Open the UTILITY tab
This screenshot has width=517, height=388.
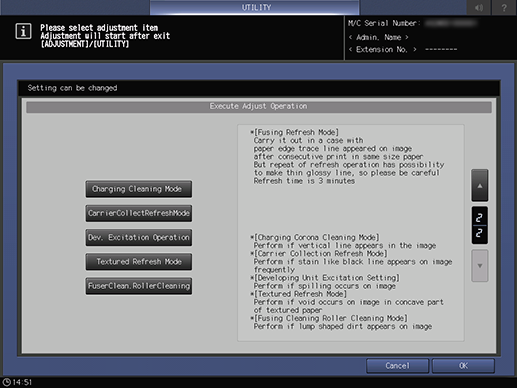pos(255,7)
